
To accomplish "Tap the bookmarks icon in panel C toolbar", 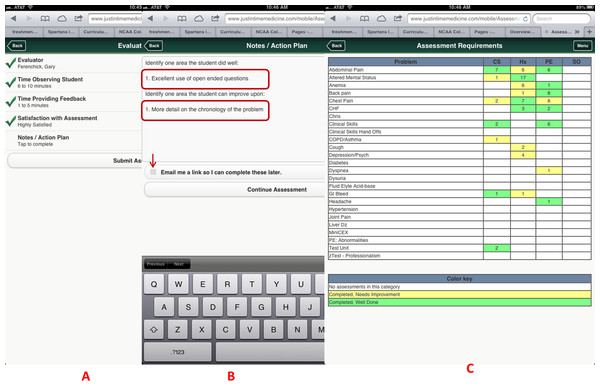I will tap(365, 18).
